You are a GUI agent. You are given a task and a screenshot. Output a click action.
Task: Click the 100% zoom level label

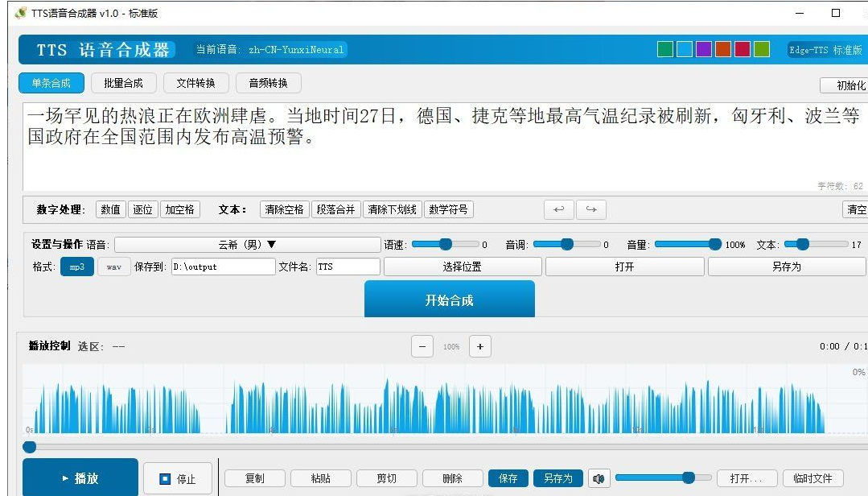pos(451,347)
